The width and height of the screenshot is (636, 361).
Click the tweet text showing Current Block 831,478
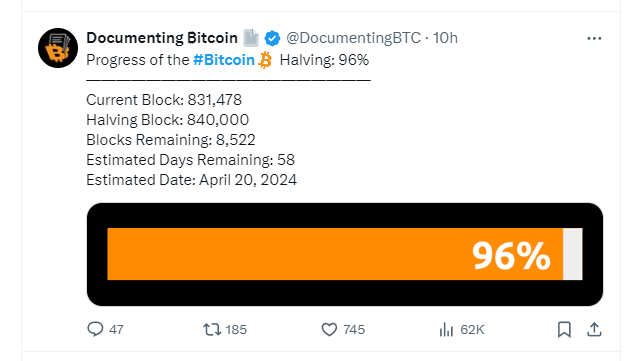pyautogui.click(x=164, y=100)
